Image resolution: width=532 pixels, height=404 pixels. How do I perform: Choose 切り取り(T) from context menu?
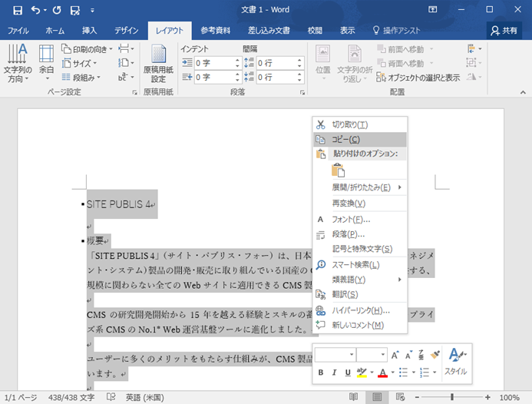pyautogui.click(x=359, y=124)
